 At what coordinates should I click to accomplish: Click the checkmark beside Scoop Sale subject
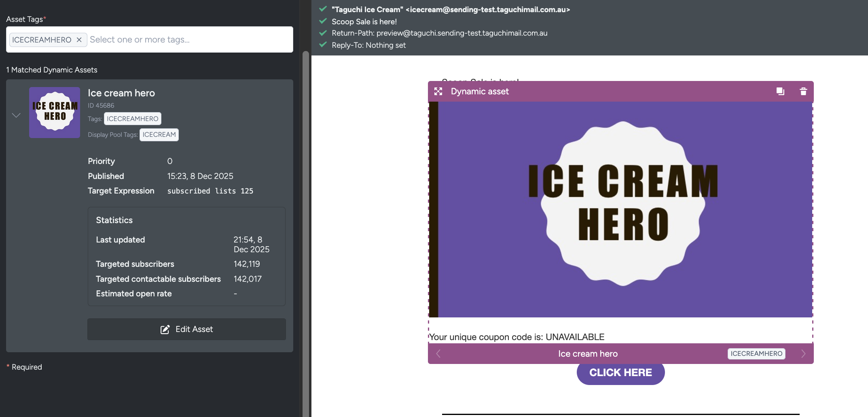pyautogui.click(x=322, y=21)
